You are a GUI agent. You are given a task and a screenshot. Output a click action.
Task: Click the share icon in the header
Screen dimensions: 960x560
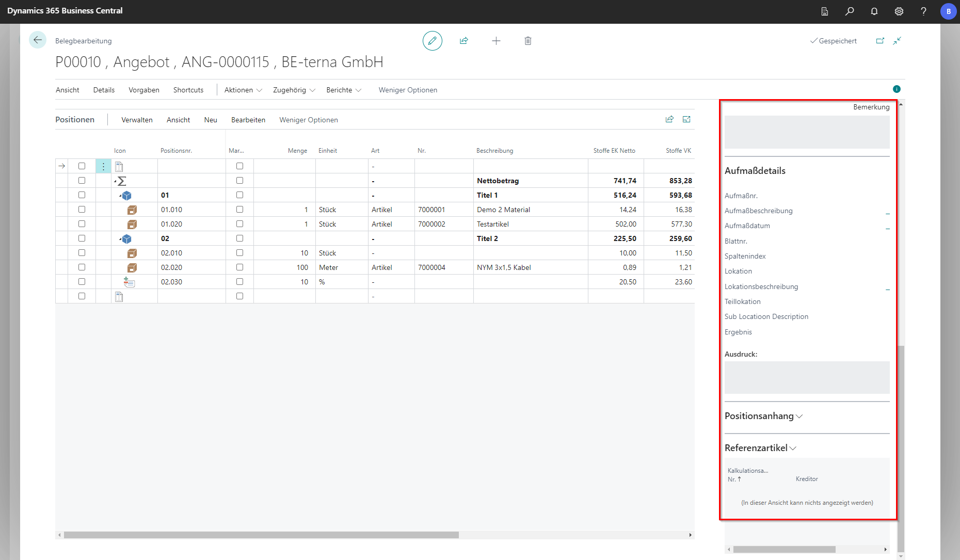tap(463, 41)
